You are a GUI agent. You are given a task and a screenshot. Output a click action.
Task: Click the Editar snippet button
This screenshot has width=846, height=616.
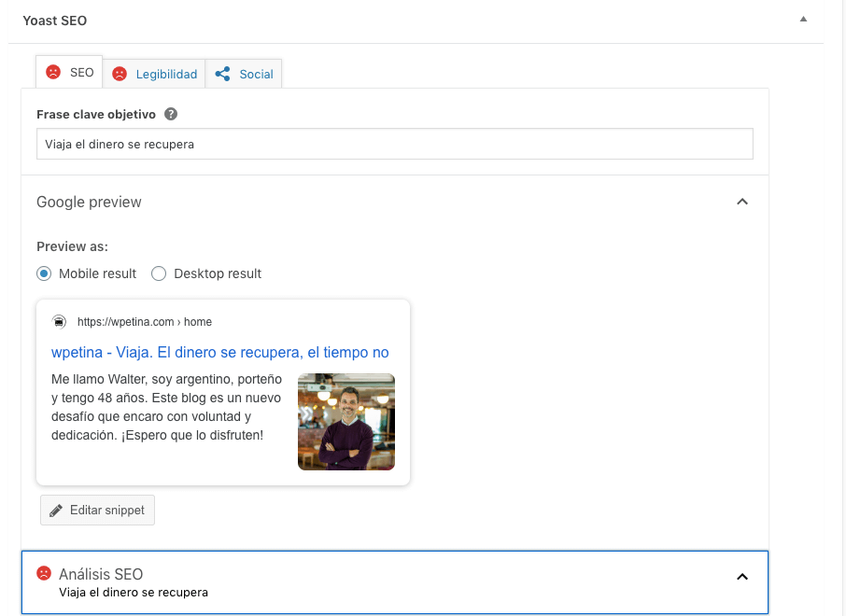point(98,511)
